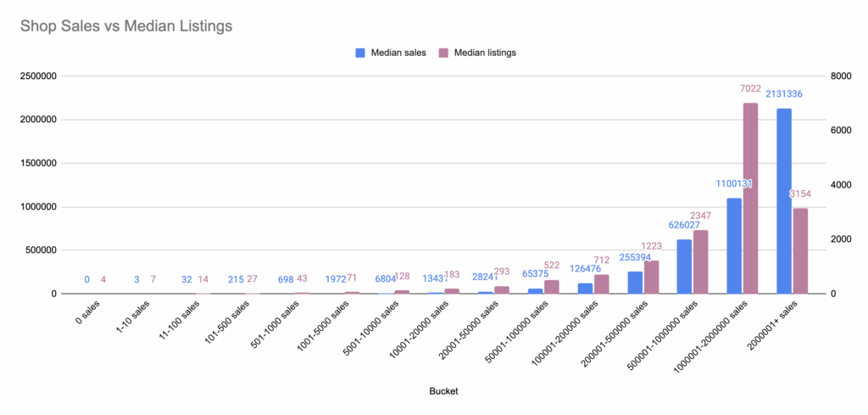Select the blue bar labeled 1100131

click(x=734, y=246)
